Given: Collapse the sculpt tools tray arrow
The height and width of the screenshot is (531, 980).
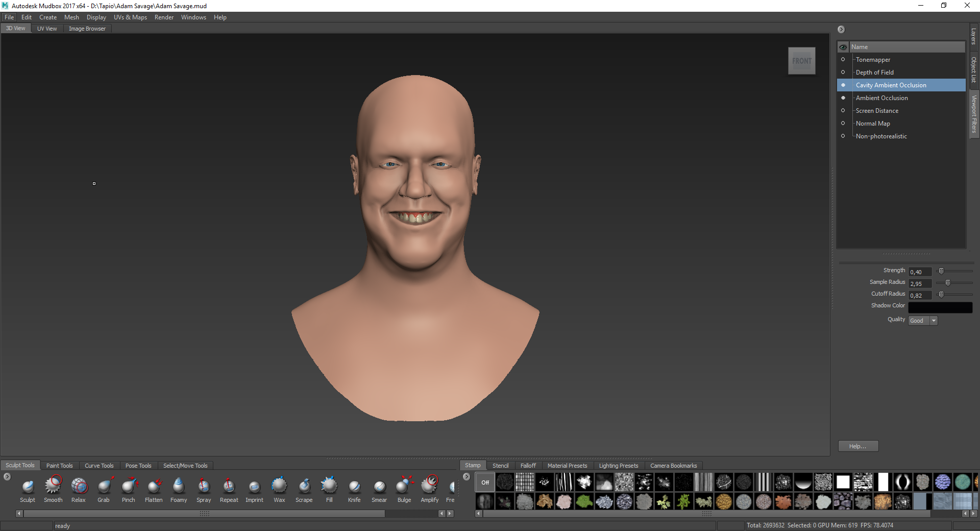Looking at the screenshot, I should [7, 477].
